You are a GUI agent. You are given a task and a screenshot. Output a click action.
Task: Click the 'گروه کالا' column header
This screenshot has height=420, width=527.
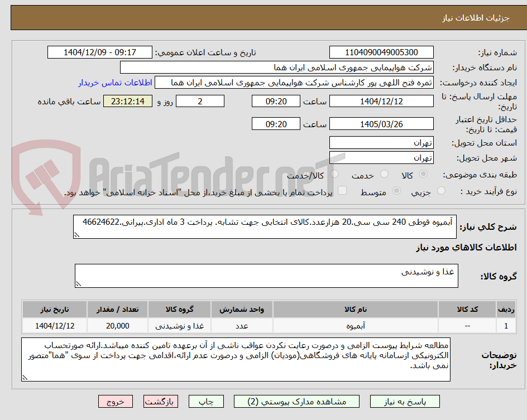coord(179,309)
